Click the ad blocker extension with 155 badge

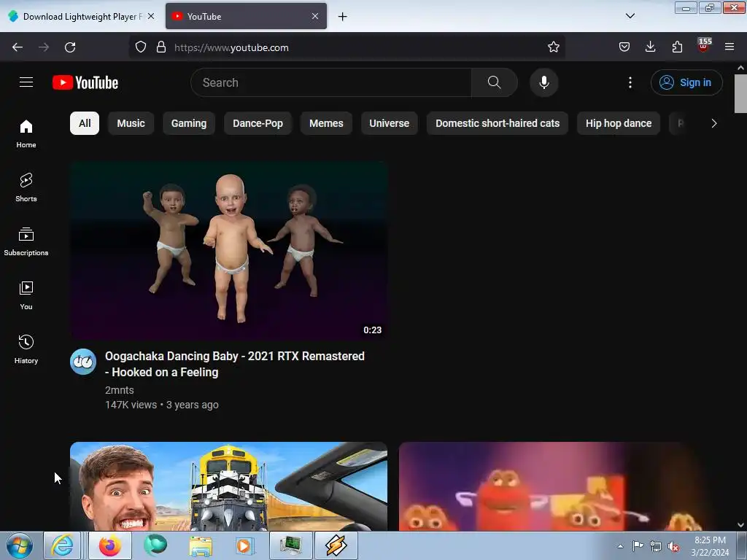703,46
